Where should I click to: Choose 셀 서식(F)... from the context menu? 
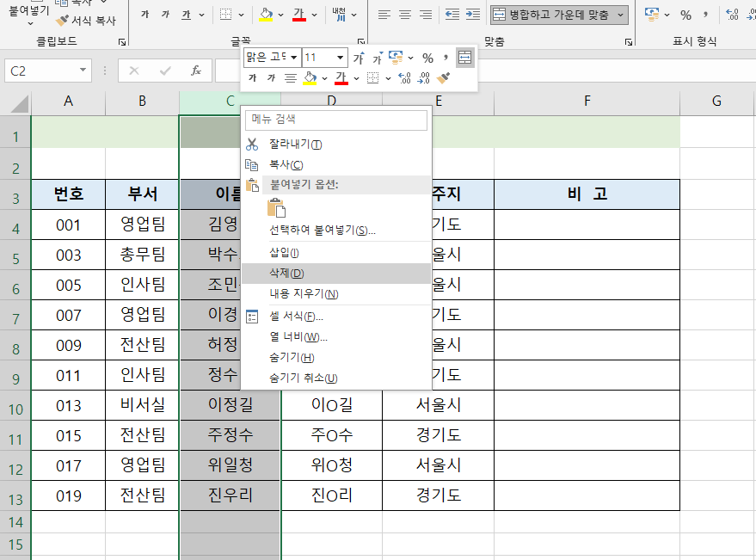click(335, 316)
